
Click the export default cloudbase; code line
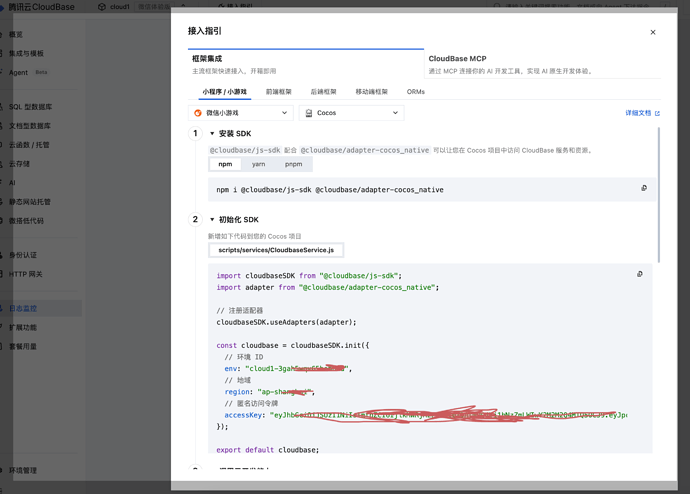268,450
